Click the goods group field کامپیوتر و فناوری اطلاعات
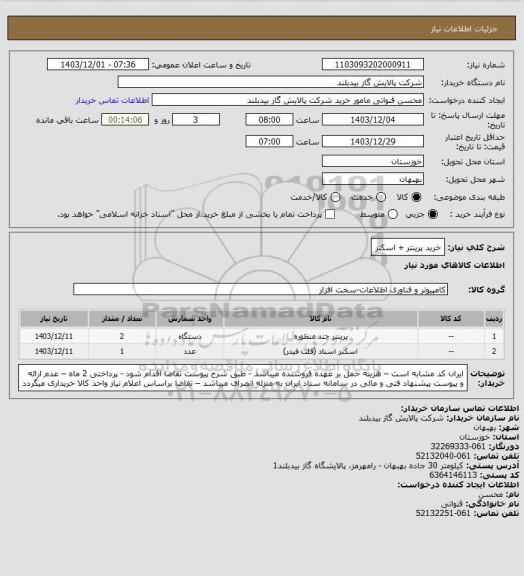524x576 pixels. 261,289
